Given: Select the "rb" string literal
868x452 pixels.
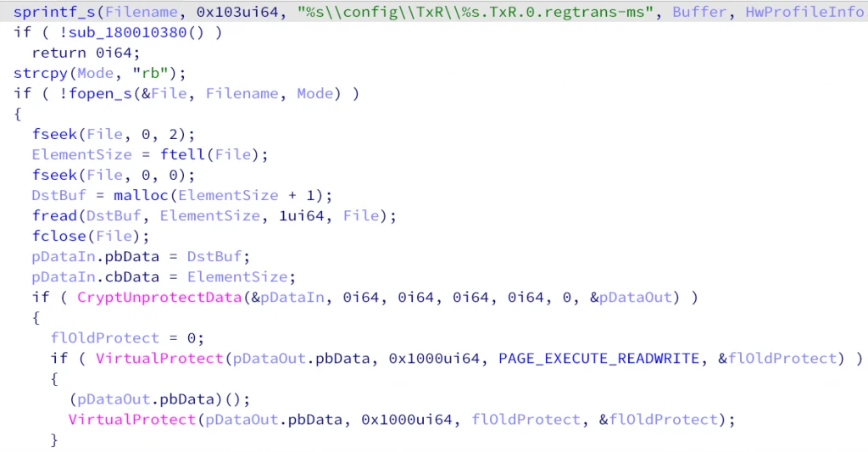Looking at the screenshot, I should click(151, 73).
